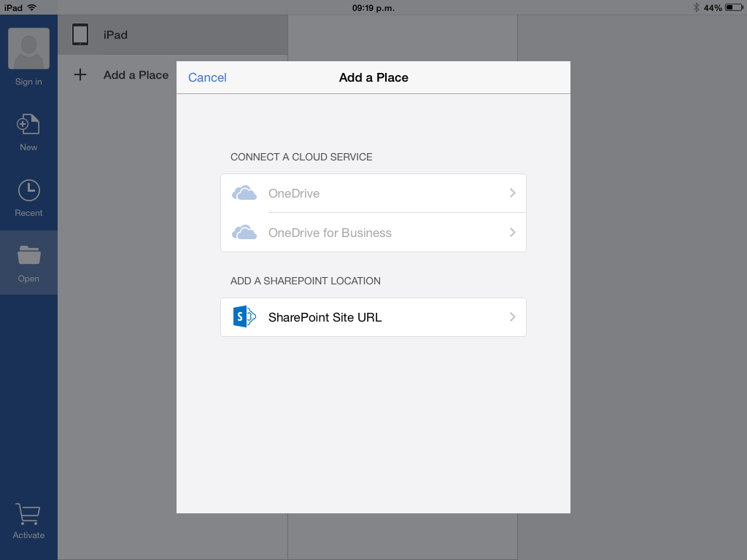The width and height of the screenshot is (747, 560).
Task: Expand the SharePoint Site URL chevron
Action: pos(513,316)
